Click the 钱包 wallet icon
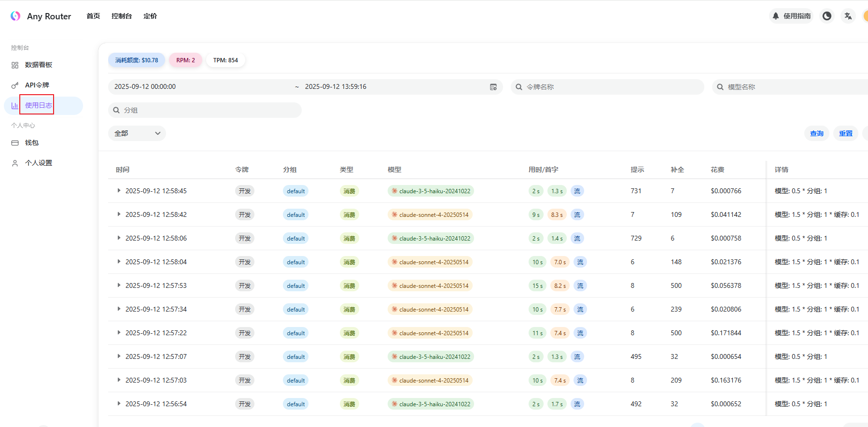Image resolution: width=868 pixels, height=427 pixels. (x=15, y=143)
